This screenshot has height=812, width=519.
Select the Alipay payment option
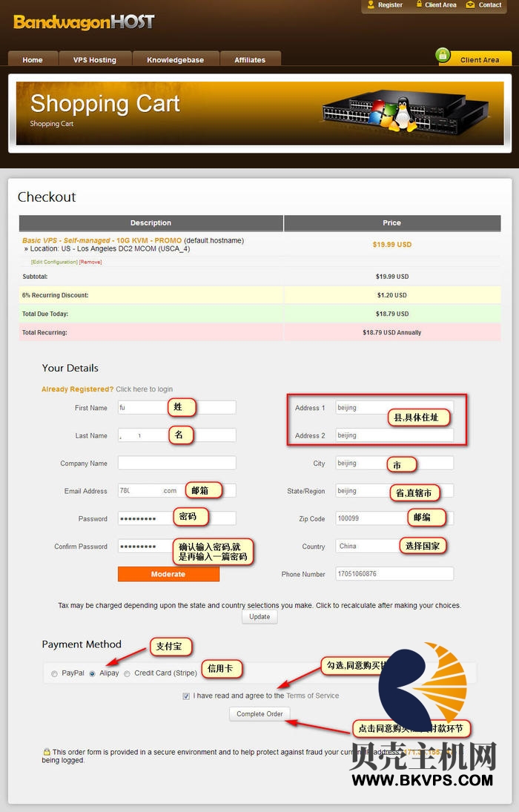(x=92, y=674)
